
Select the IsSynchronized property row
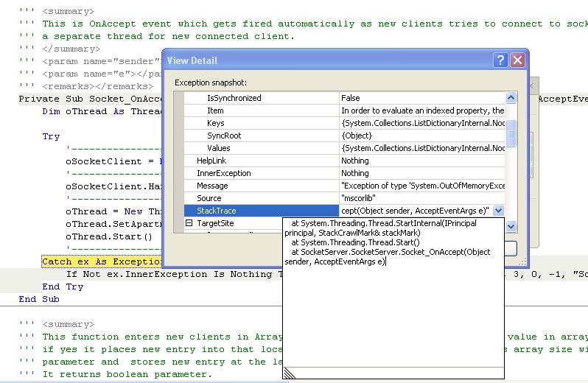click(344, 98)
